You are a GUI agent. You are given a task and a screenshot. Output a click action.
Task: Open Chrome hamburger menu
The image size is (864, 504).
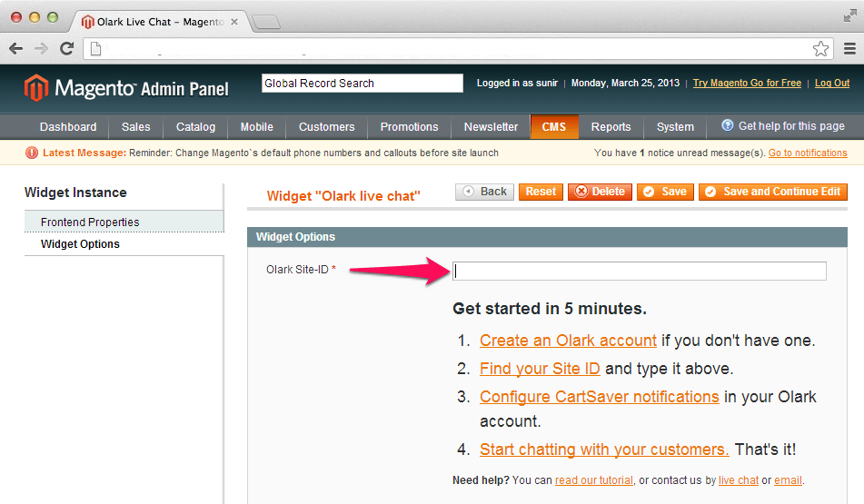point(849,49)
